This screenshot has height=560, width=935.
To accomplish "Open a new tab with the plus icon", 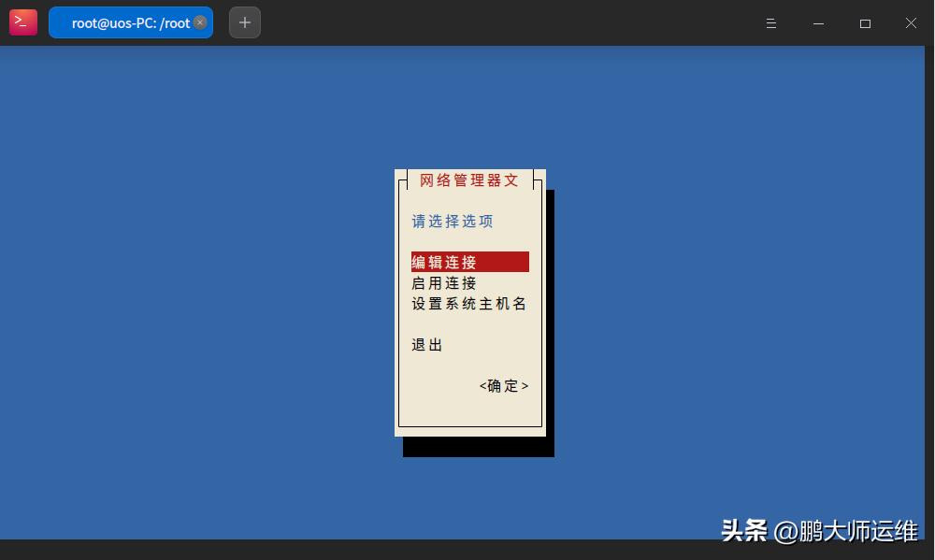I will point(244,22).
